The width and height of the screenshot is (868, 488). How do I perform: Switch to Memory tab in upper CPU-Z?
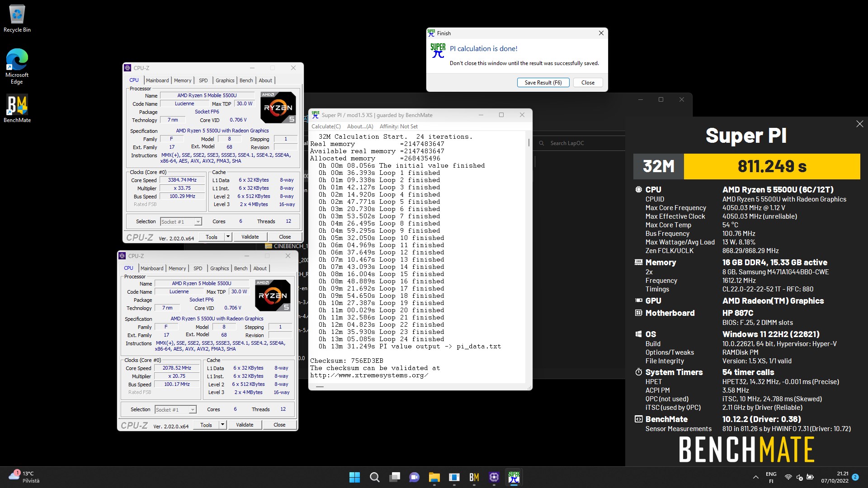[x=183, y=80]
